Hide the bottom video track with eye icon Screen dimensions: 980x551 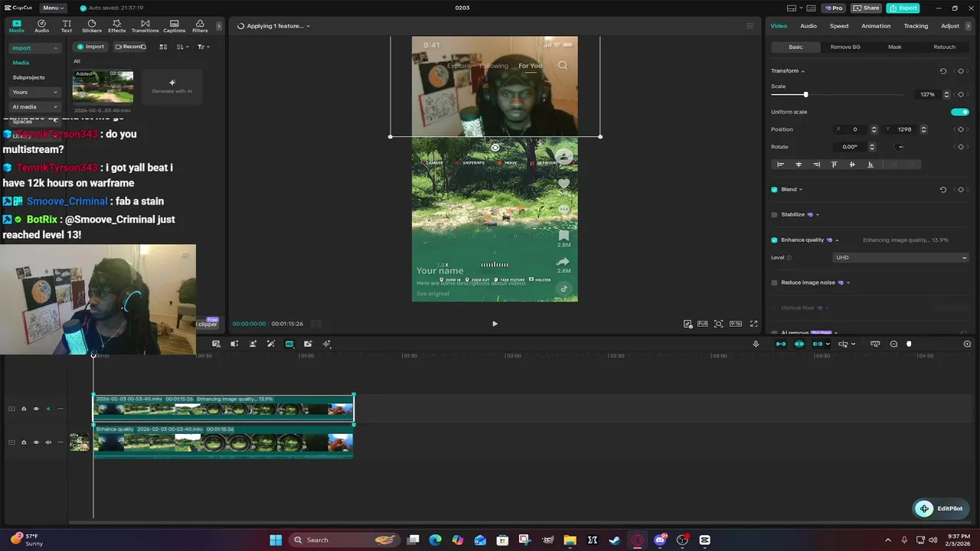pyautogui.click(x=36, y=442)
